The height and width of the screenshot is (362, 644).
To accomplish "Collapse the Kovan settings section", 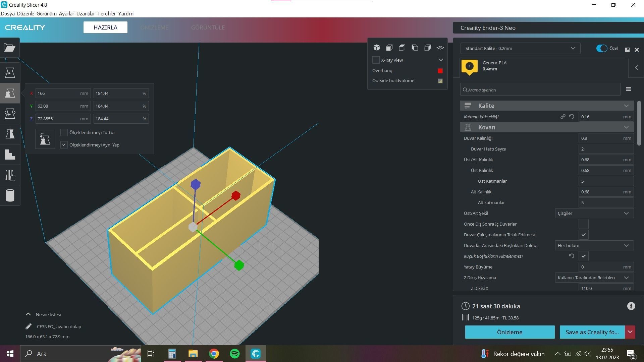I will 626,127.
